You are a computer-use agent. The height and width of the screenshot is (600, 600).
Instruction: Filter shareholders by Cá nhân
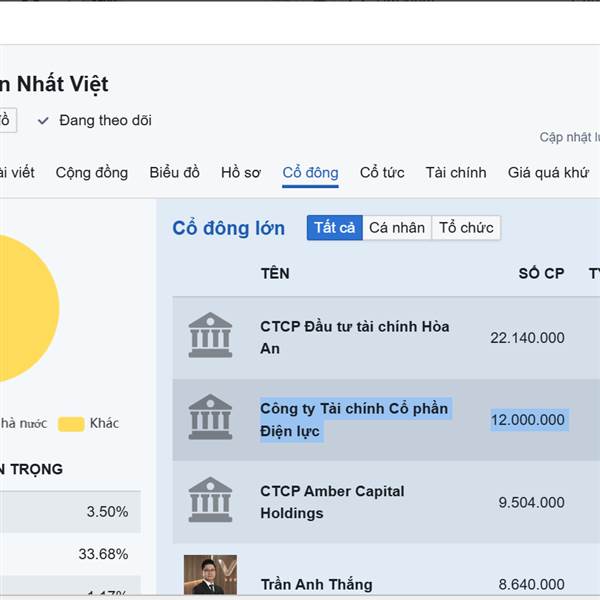tap(397, 228)
